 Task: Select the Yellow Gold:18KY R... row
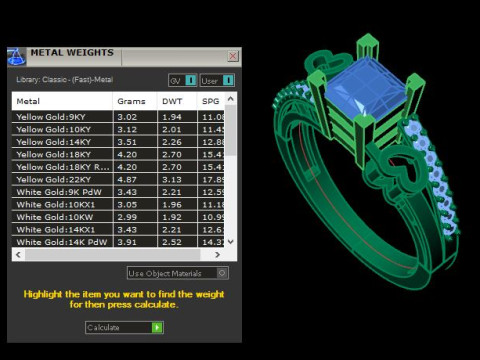(x=118, y=167)
